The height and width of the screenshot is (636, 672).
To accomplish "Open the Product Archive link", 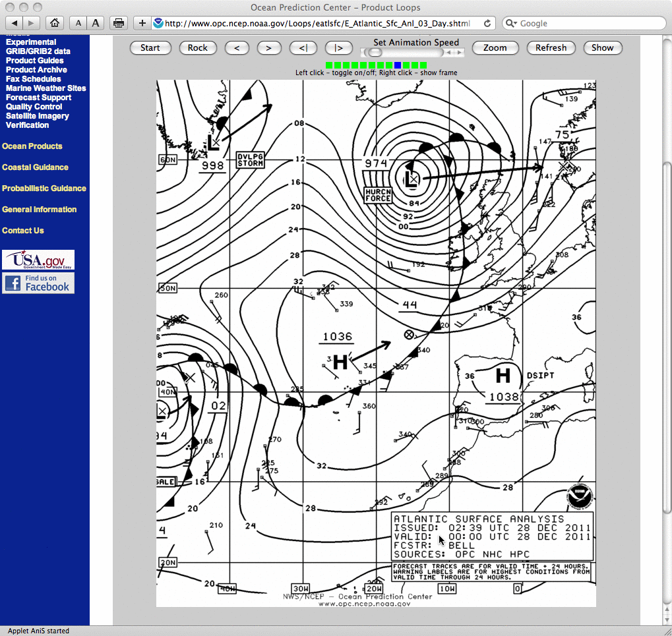I will click(x=36, y=69).
